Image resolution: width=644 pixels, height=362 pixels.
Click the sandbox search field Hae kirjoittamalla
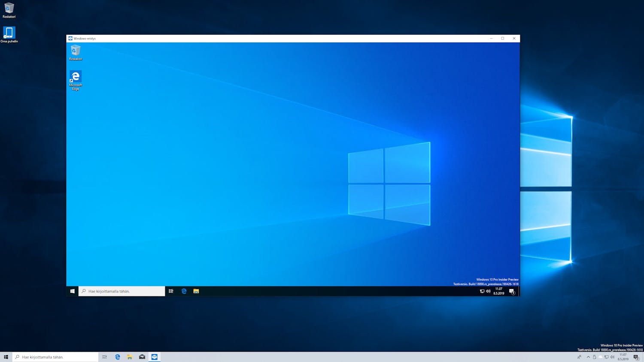point(122,291)
